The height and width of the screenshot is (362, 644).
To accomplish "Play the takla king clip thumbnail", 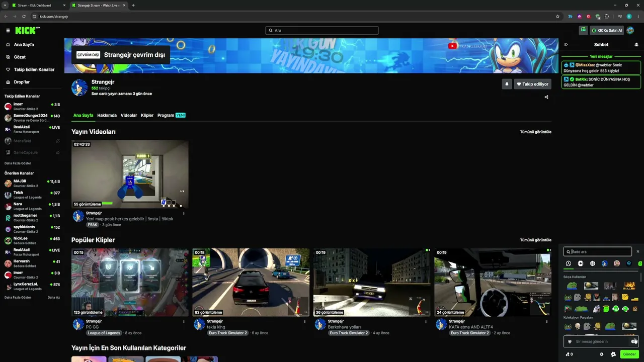I will point(251,282).
